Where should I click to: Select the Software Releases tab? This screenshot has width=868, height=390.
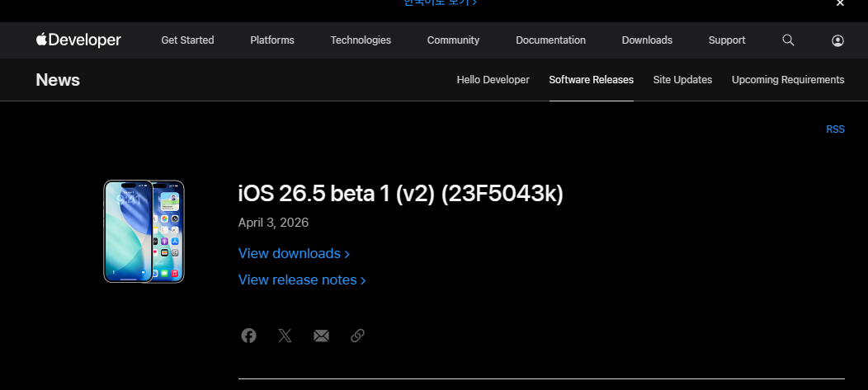coord(592,80)
